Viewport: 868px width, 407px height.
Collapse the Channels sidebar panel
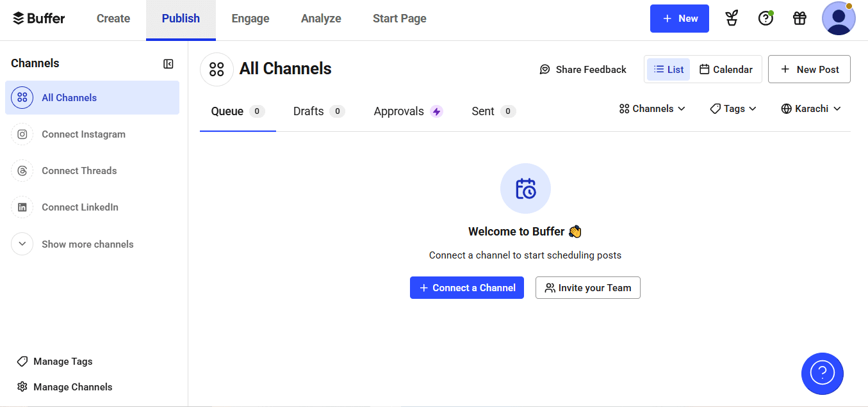(x=168, y=64)
